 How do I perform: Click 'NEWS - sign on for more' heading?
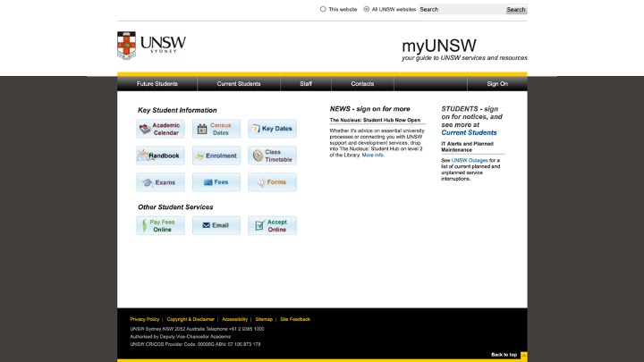(x=369, y=109)
